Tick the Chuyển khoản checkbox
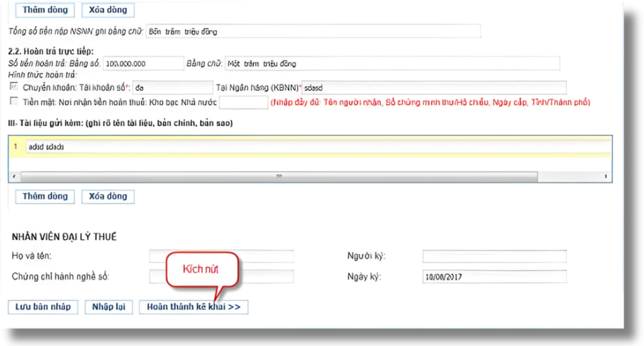This screenshot has height=346, width=644. point(14,86)
